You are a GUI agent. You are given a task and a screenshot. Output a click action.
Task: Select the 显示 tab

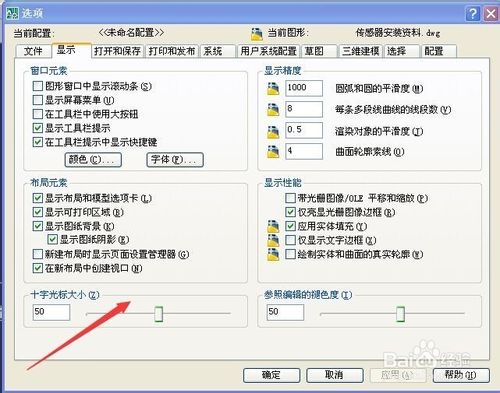pyautogui.click(x=71, y=50)
